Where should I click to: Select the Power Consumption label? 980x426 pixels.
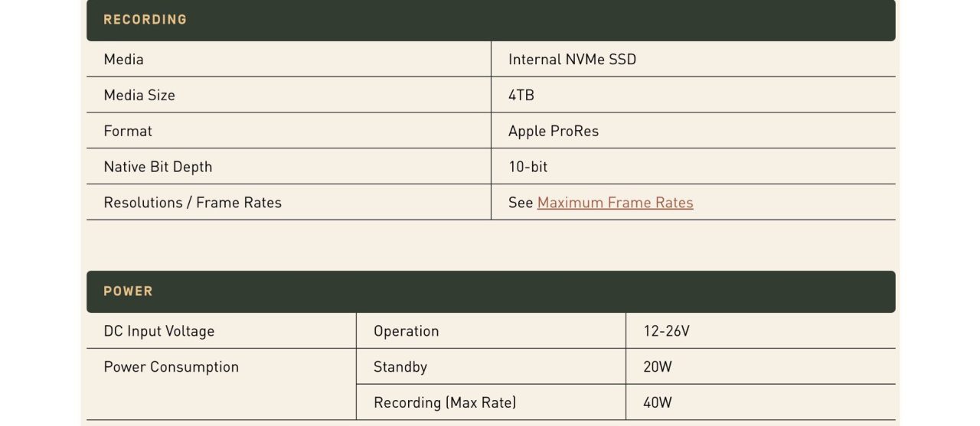coord(171,367)
